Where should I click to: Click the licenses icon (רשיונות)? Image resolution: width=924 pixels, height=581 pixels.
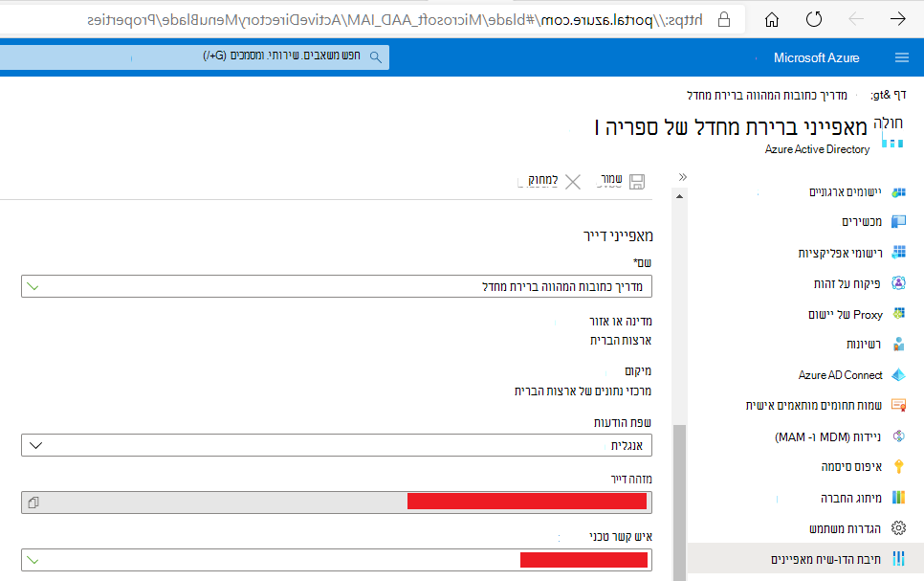pos(899,344)
